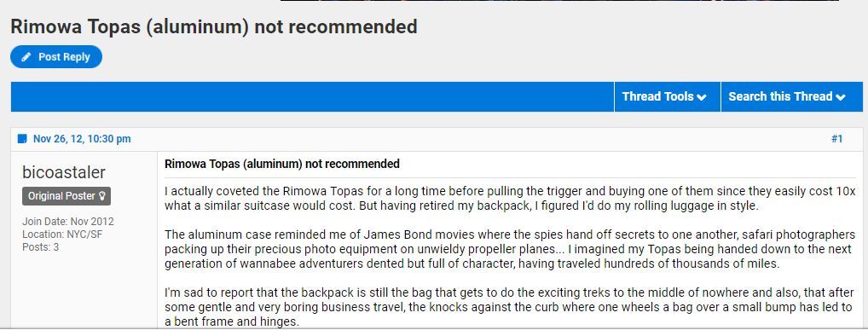Click the paragraph about coveting the Rimowa Topas
868x330 pixels.
[510, 199]
